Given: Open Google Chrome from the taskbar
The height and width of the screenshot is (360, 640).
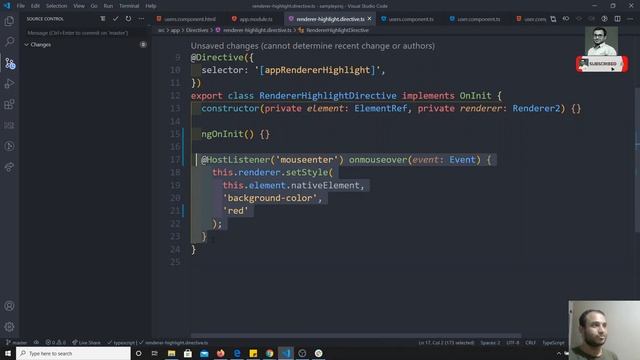Looking at the screenshot, I should point(269,353).
